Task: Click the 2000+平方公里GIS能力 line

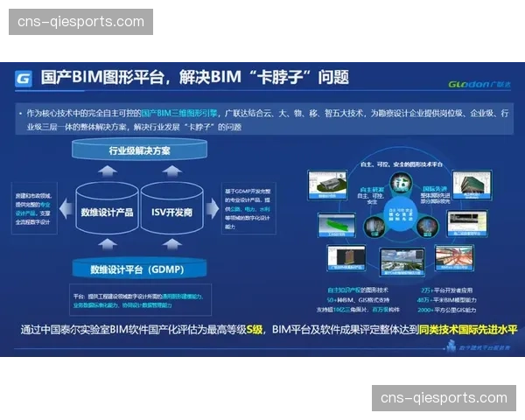Action: pyautogui.click(x=446, y=310)
